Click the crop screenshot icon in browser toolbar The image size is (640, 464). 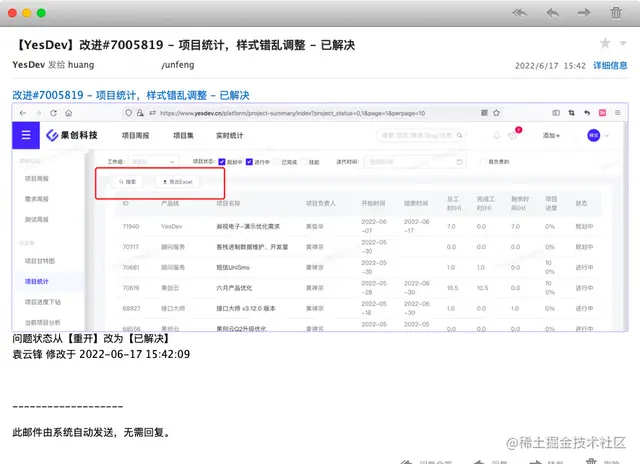571,113
